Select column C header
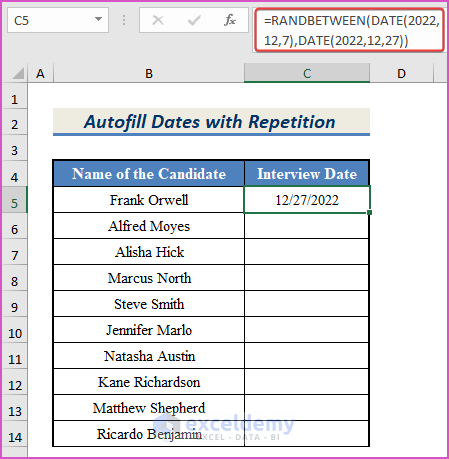 (x=307, y=73)
